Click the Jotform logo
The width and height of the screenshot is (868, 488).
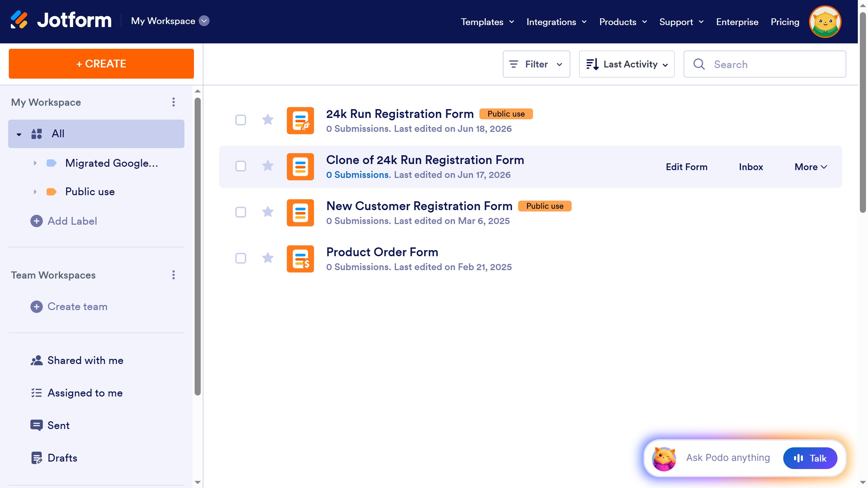(x=61, y=20)
